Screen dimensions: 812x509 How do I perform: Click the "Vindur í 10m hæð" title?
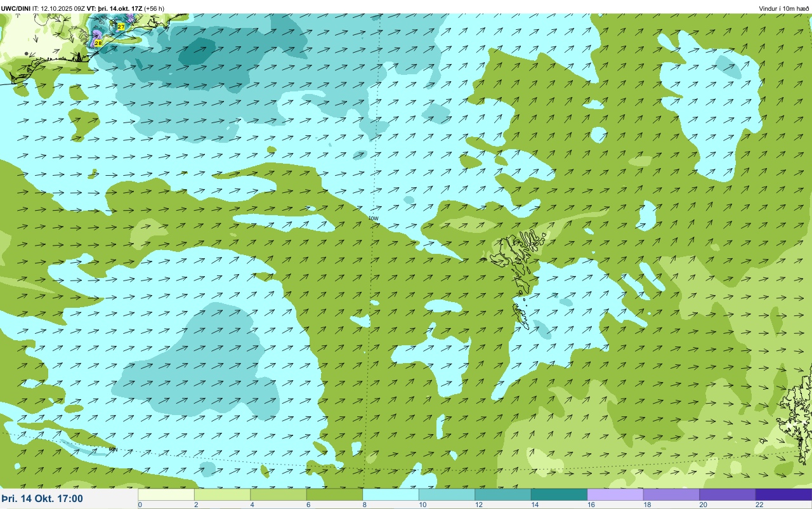point(783,8)
